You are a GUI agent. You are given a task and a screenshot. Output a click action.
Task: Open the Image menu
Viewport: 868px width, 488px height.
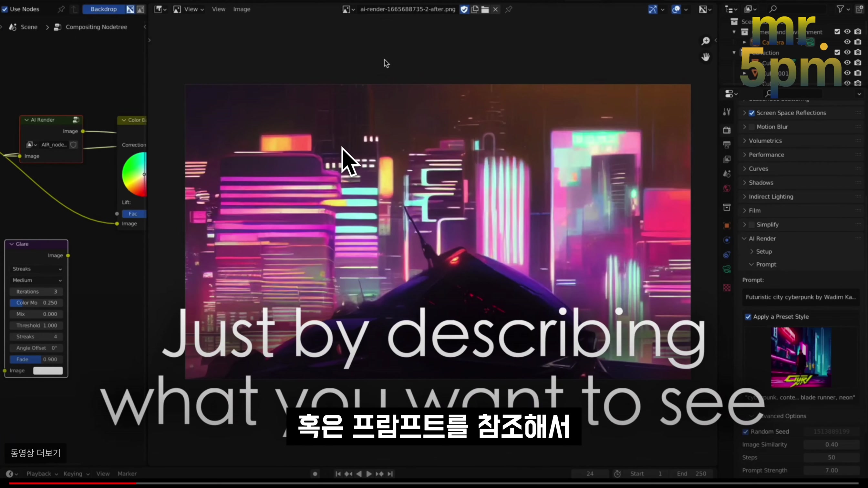(242, 9)
